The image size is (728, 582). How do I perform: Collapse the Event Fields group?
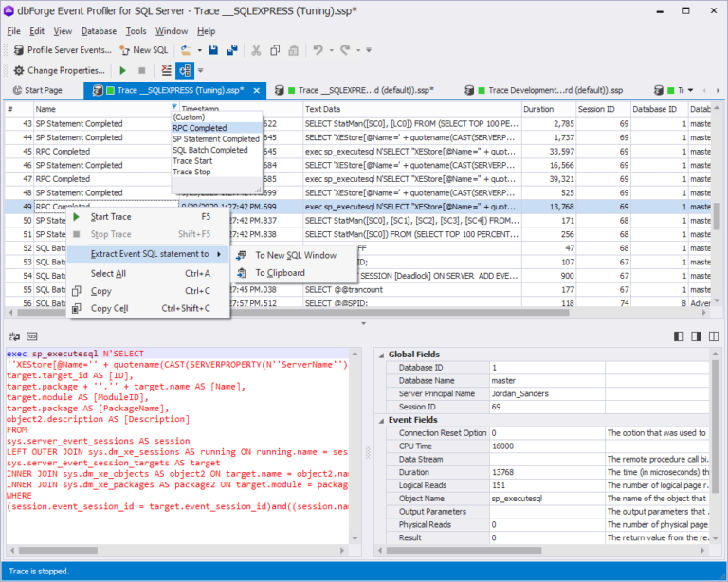(x=381, y=421)
